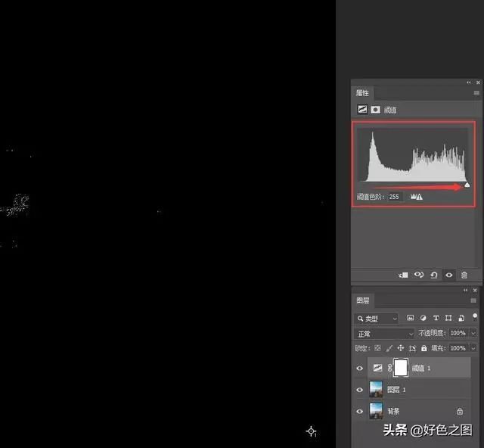Open the 正常 blend mode dropdown
This screenshot has width=484, height=448.
385,333
